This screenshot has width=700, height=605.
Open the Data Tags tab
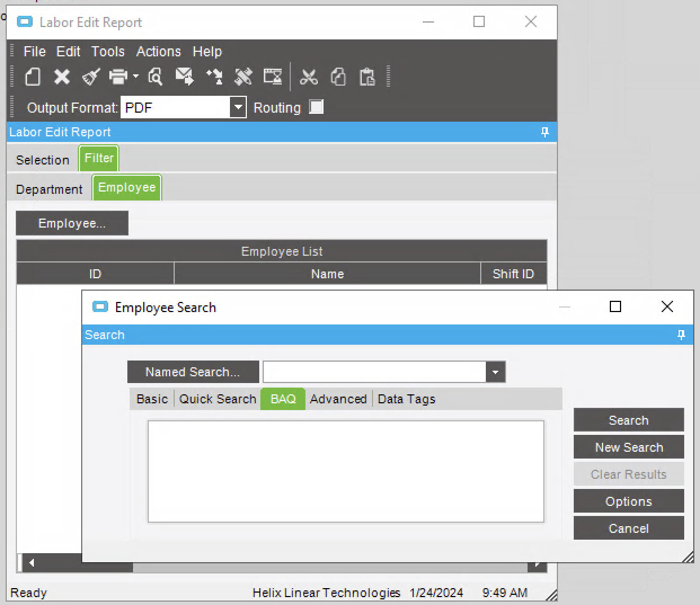point(406,399)
